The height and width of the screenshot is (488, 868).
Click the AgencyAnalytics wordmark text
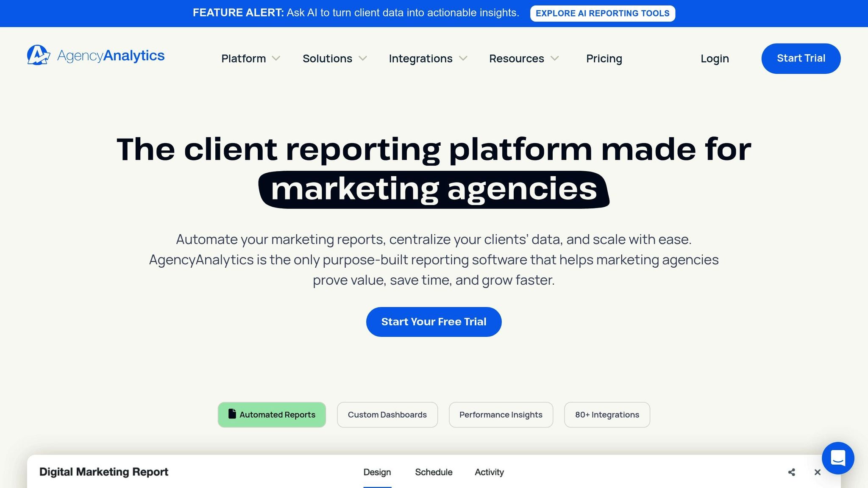(111, 55)
